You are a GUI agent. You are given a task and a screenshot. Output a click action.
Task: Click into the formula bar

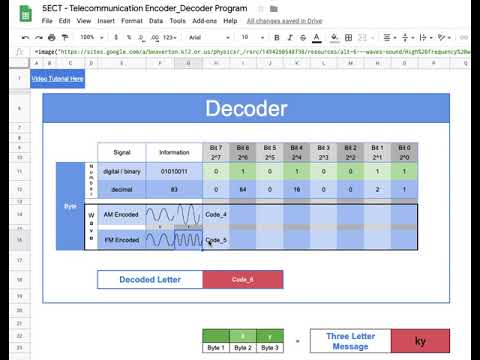coord(252,52)
